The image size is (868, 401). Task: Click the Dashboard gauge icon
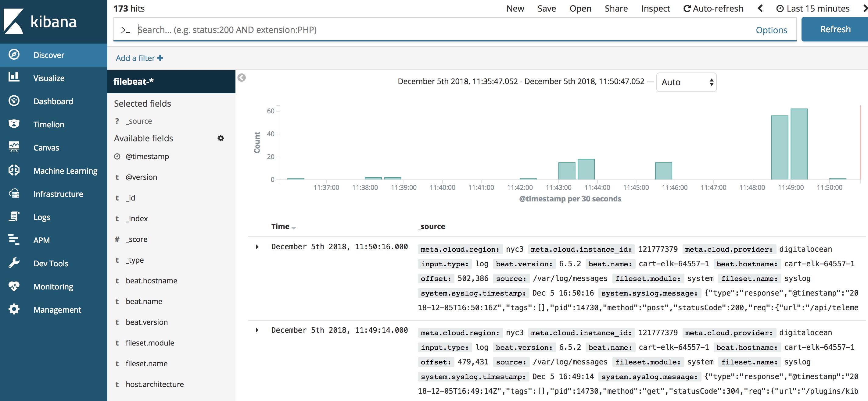coord(14,101)
